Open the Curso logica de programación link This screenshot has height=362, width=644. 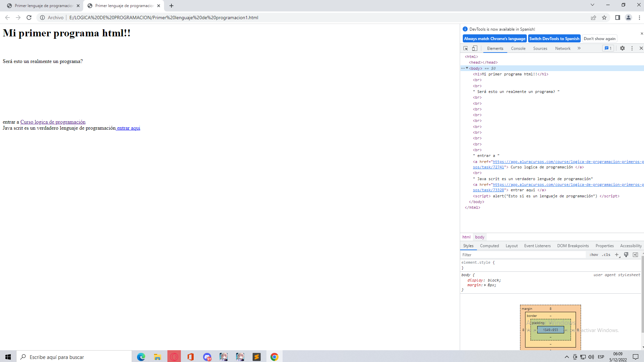pos(53,122)
